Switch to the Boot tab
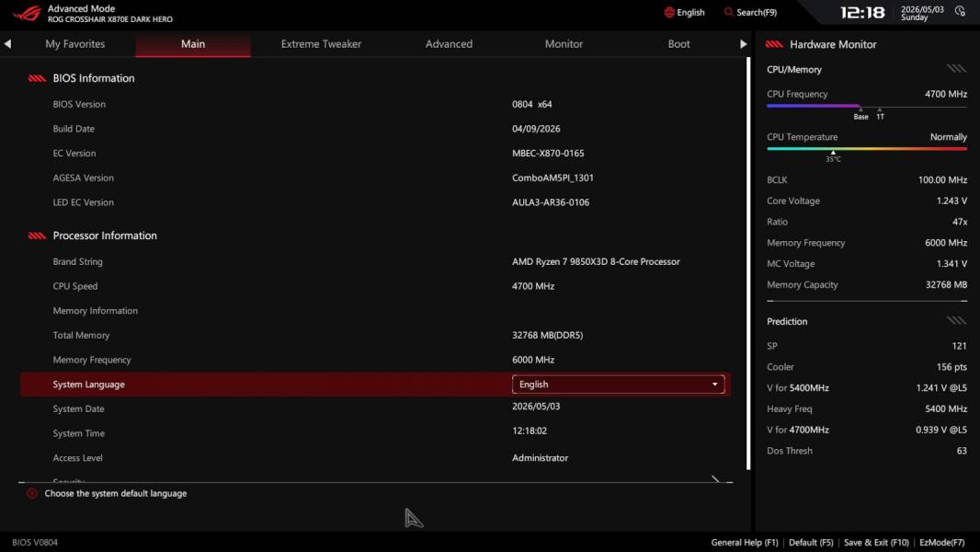980x552 pixels. pos(678,44)
